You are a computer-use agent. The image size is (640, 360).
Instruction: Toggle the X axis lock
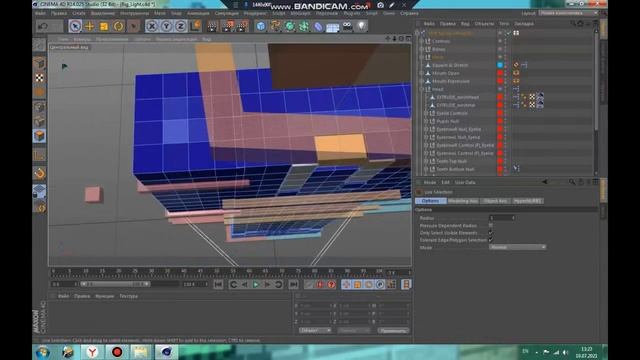(x=152, y=27)
